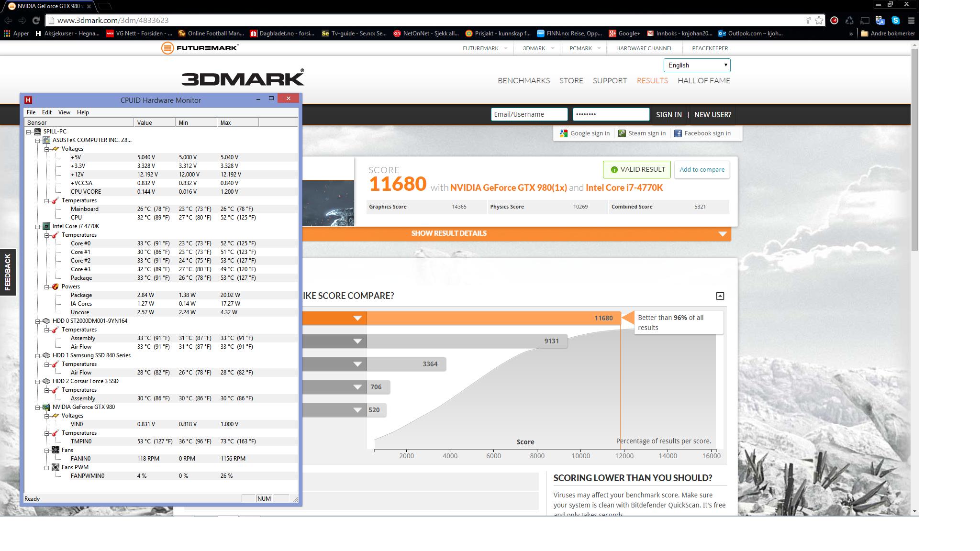Image resolution: width=980 pixels, height=551 pixels.
Task: Show more bookmarks chevron
Action: click(x=851, y=33)
